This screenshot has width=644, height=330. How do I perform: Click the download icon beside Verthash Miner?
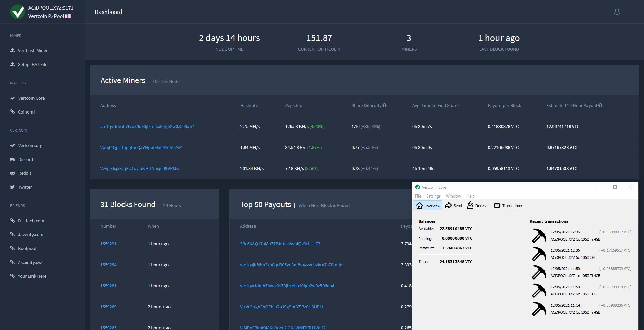point(13,50)
